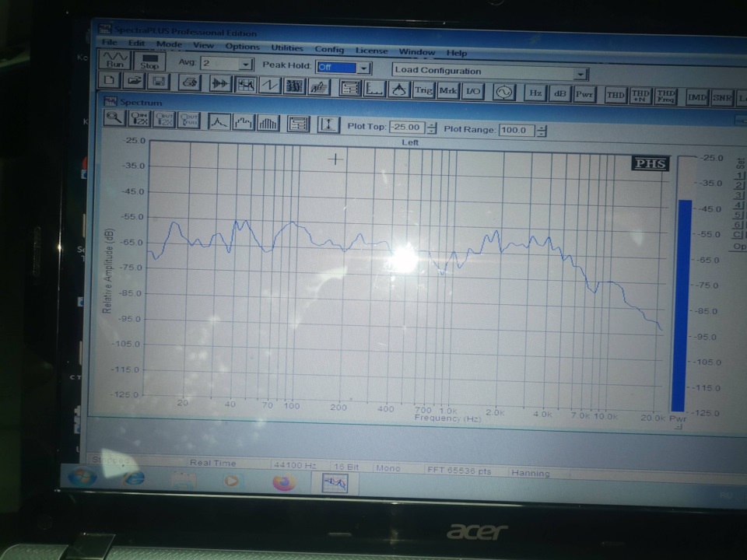Open the Utilities menu
747x560 pixels.
click(287, 48)
